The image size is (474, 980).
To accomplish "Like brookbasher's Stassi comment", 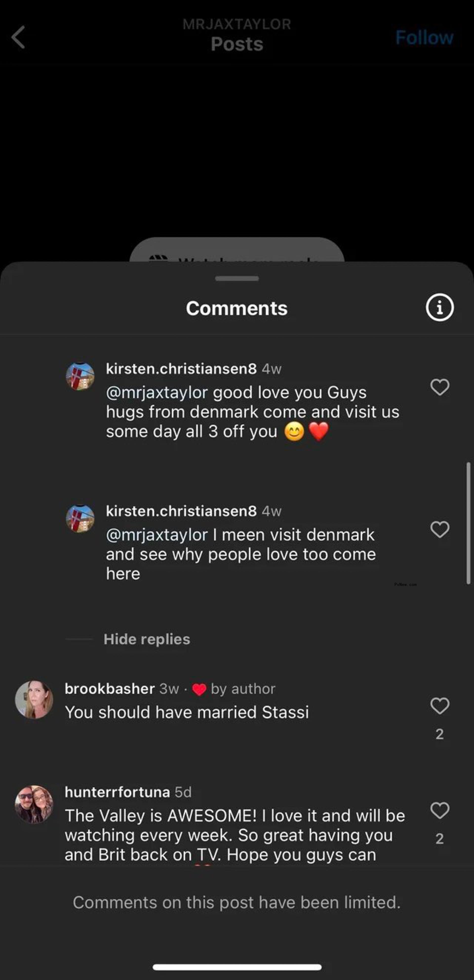I will coord(439,706).
